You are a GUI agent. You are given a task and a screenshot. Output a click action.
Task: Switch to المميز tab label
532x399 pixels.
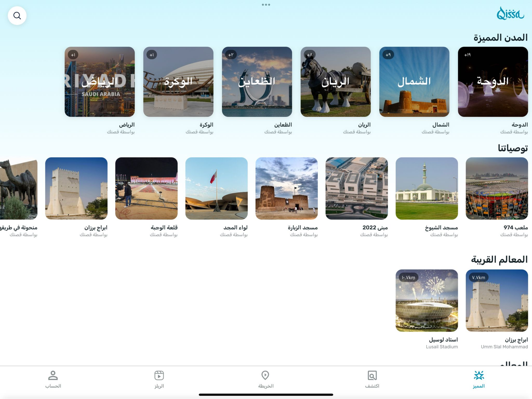pos(479,386)
